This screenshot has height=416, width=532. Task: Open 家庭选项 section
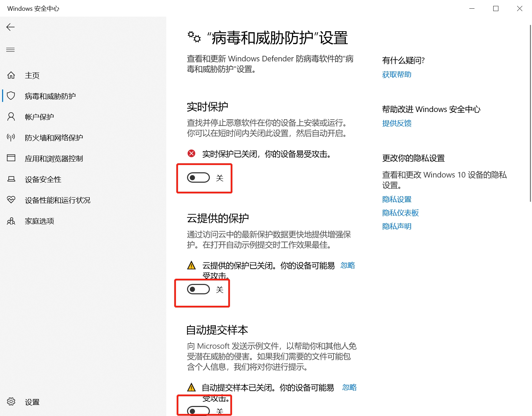click(x=39, y=221)
